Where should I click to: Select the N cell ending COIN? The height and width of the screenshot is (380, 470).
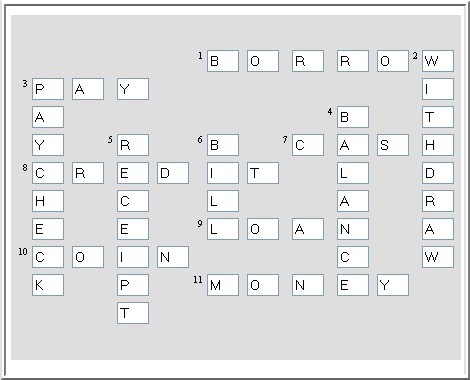pyautogui.click(x=173, y=257)
